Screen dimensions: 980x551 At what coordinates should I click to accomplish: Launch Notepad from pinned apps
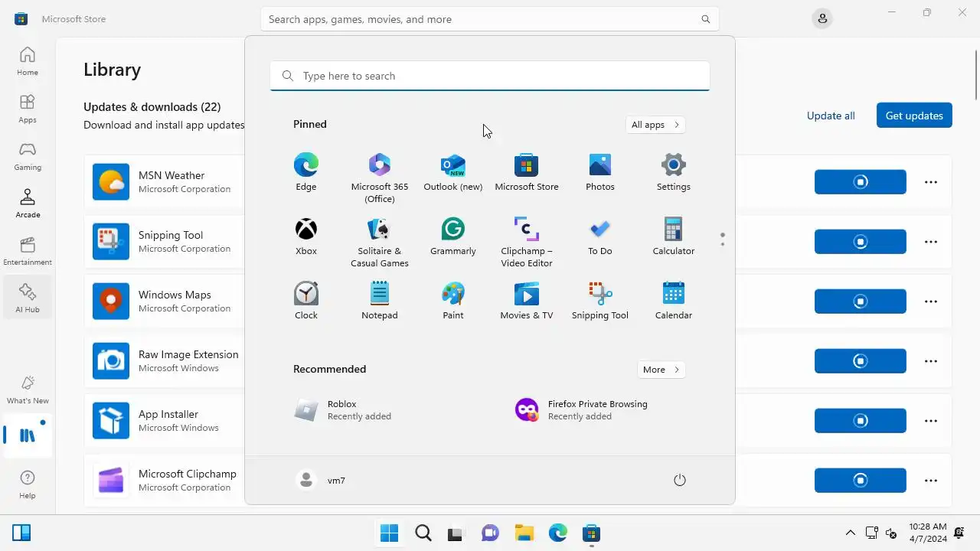pyautogui.click(x=379, y=301)
